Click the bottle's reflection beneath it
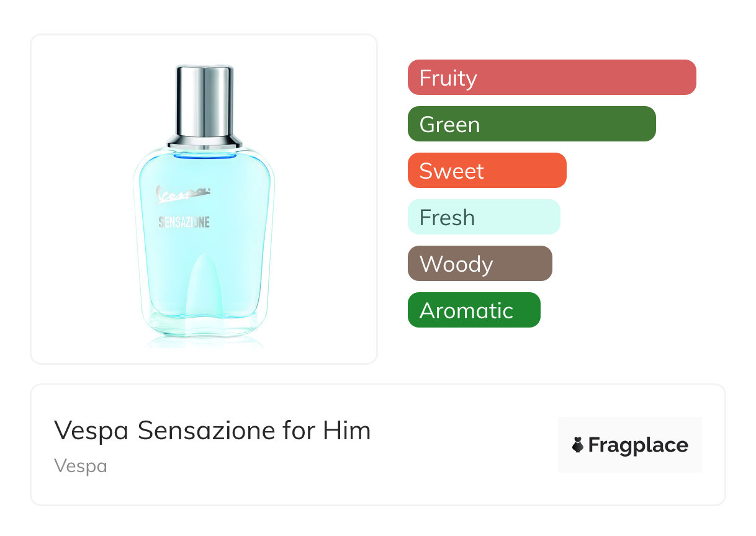The image size is (756, 536). tap(204, 342)
